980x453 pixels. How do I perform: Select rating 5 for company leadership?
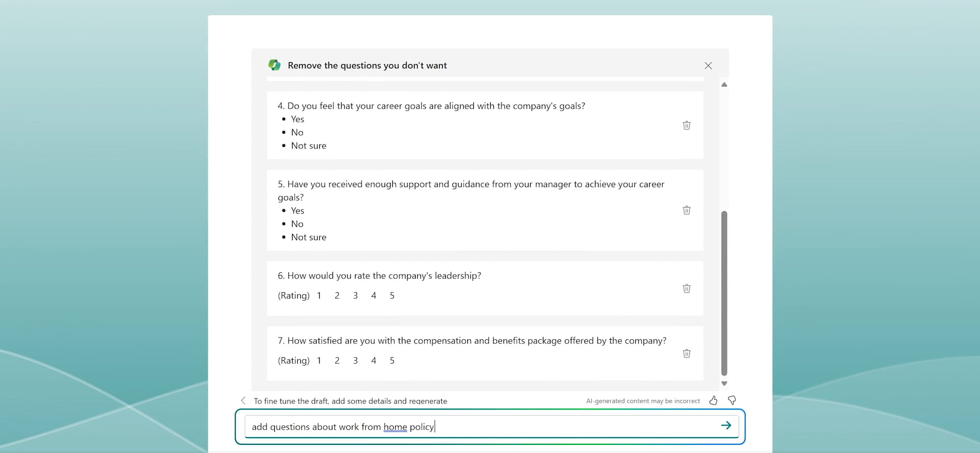point(392,296)
